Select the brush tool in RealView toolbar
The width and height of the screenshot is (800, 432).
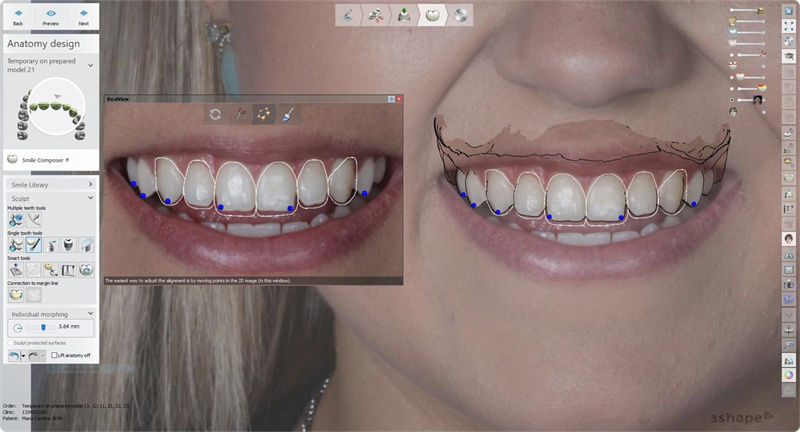click(x=288, y=114)
